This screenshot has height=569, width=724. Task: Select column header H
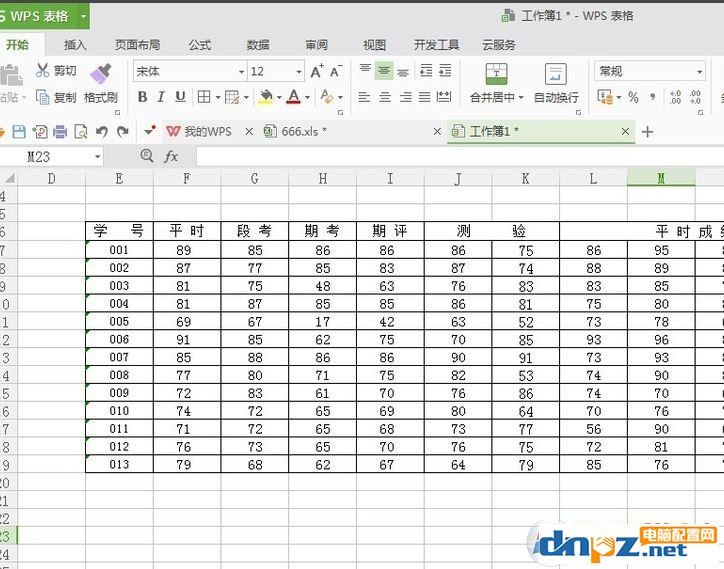point(323,178)
